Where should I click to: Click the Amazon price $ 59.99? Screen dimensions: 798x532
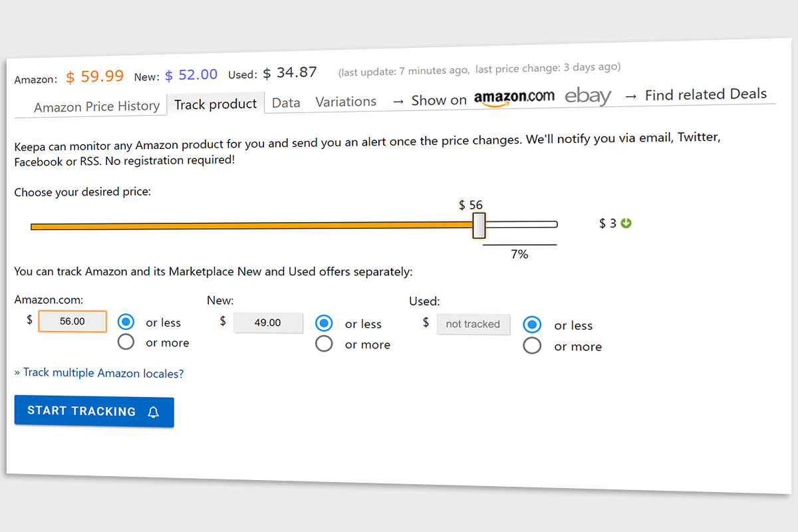94,76
